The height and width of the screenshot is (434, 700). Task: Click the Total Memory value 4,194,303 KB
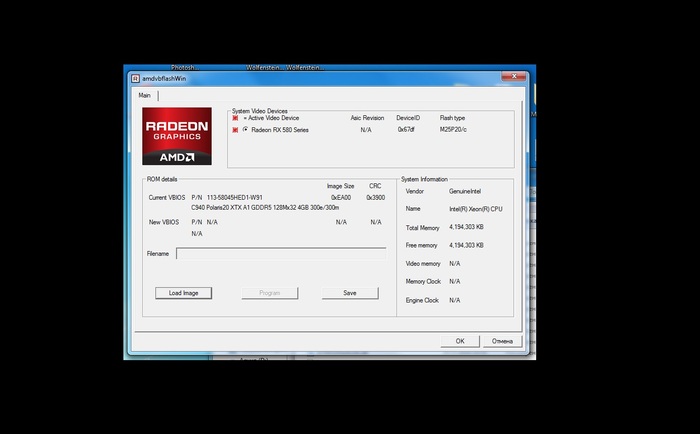point(466,227)
